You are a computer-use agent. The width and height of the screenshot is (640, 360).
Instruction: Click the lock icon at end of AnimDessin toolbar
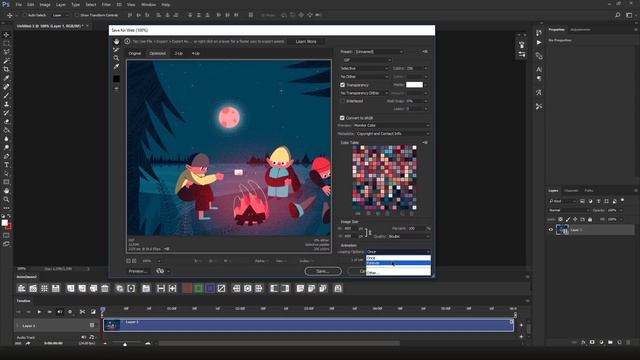(x=338, y=289)
